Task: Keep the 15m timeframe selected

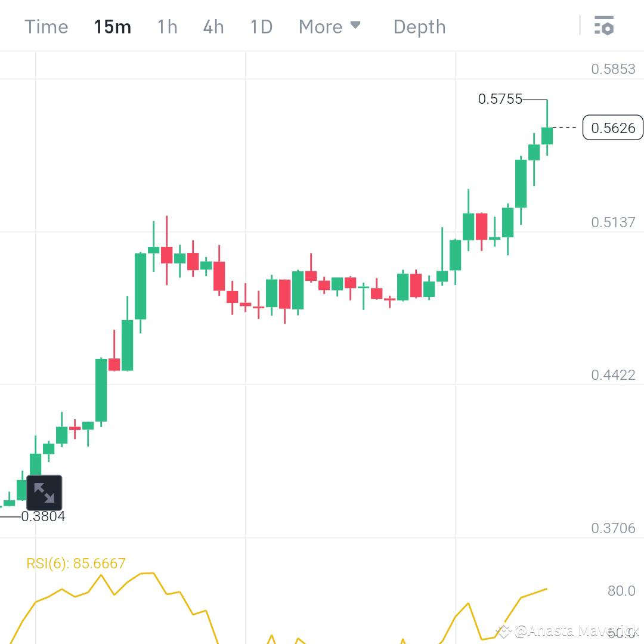Action: coord(113,26)
